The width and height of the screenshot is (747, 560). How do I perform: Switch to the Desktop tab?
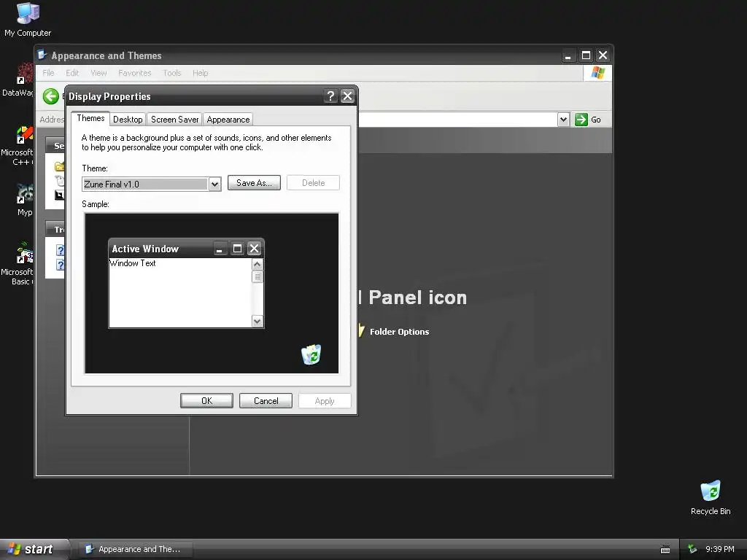tap(128, 120)
